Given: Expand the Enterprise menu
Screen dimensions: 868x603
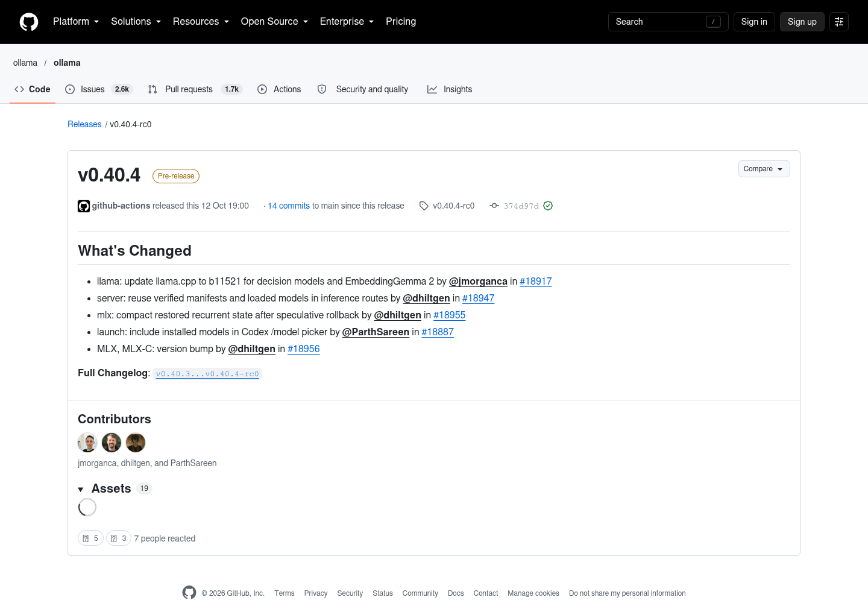Looking at the screenshot, I should pyautogui.click(x=347, y=22).
